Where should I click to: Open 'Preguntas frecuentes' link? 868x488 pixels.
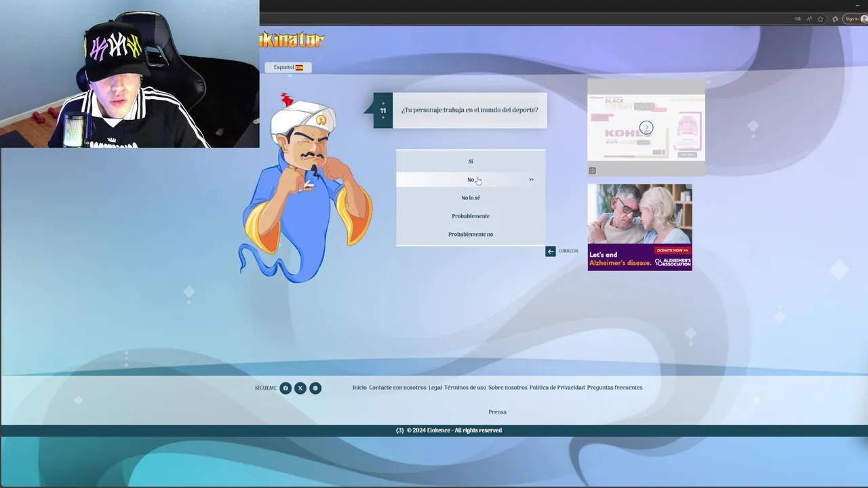tap(614, 388)
